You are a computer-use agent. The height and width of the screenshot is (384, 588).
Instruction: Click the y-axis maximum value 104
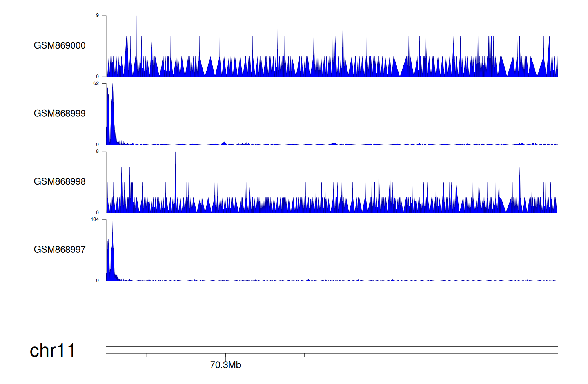tap(95, 219)
